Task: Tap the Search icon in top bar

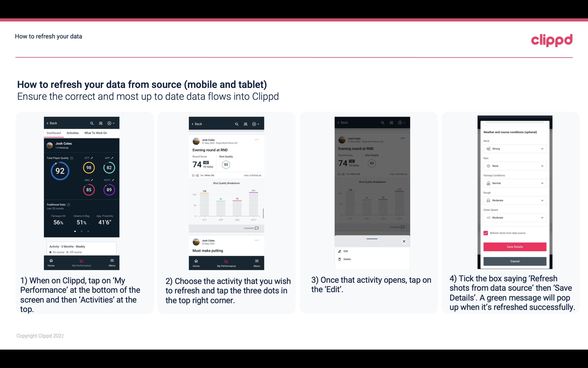Action: click(x=91, y=123)
